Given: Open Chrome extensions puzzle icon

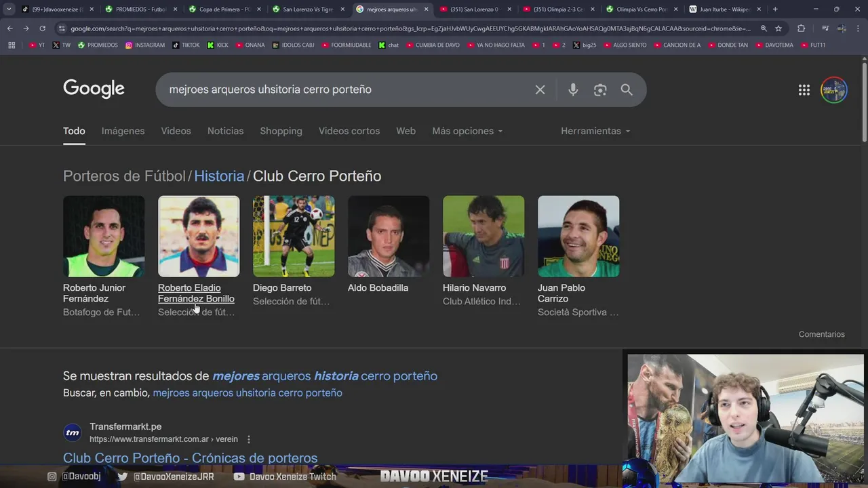Looking at the screenshot, I should 802,28.
